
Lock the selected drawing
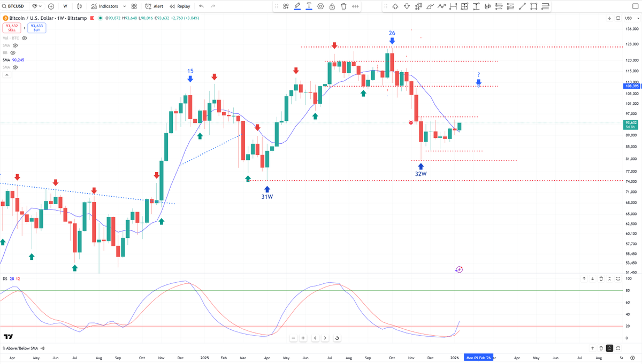[332, 6]
